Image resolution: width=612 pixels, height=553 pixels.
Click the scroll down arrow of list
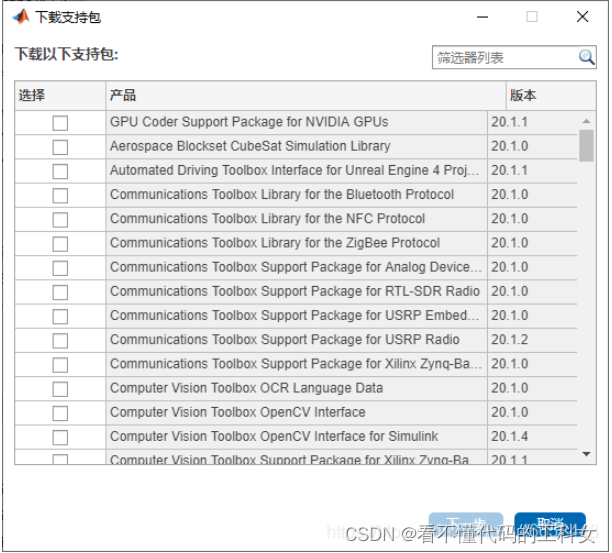[586, 454]
